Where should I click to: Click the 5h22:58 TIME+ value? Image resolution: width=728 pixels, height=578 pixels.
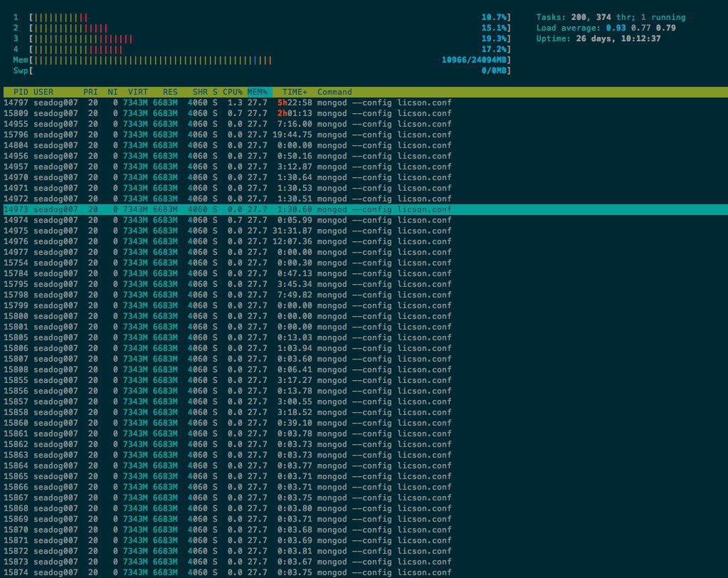click(x=295, y=103)
